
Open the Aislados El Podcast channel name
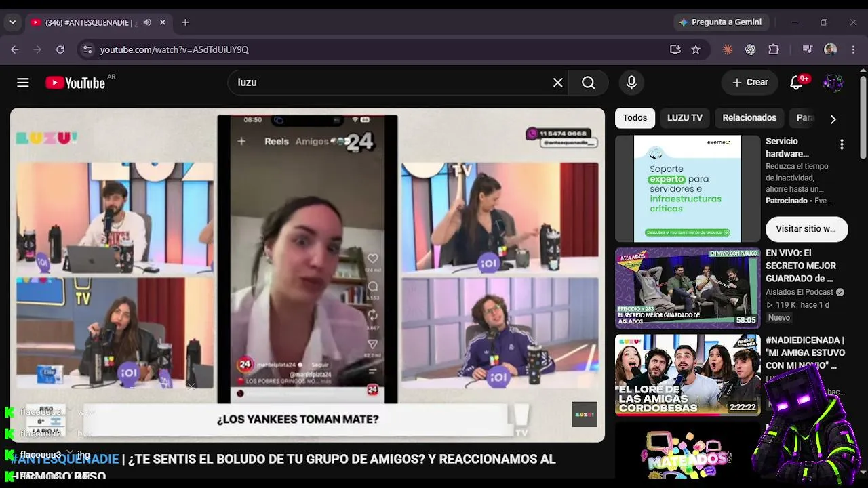(x=800, y=292)
